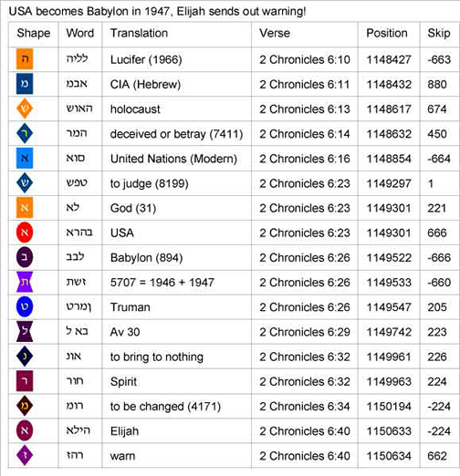Select the CIA (Hebrew) translation cell

tap(177, 84)
